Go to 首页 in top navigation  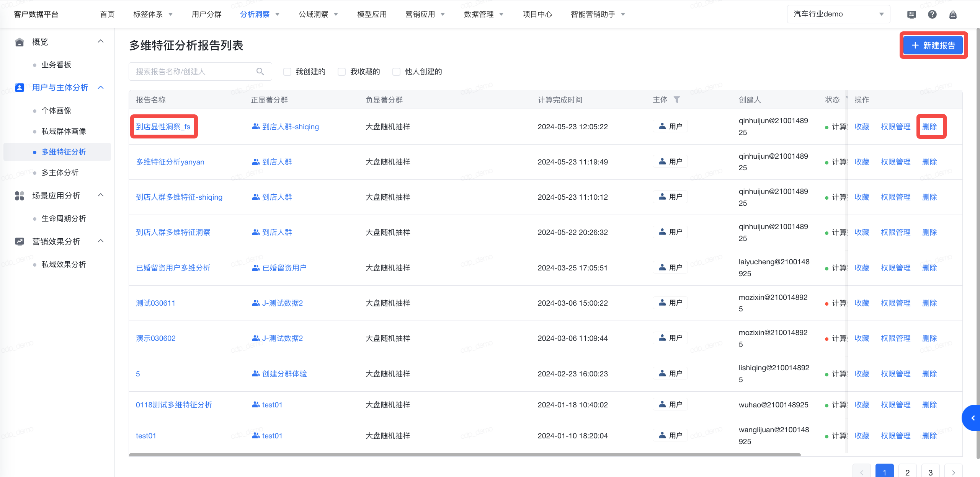(107, 14)
